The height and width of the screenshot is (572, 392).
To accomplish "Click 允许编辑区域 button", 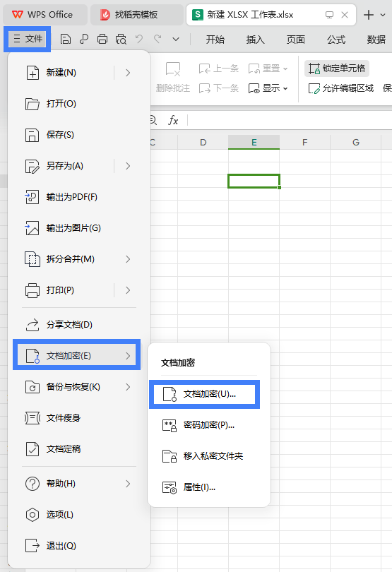I will tap(341, 88).
